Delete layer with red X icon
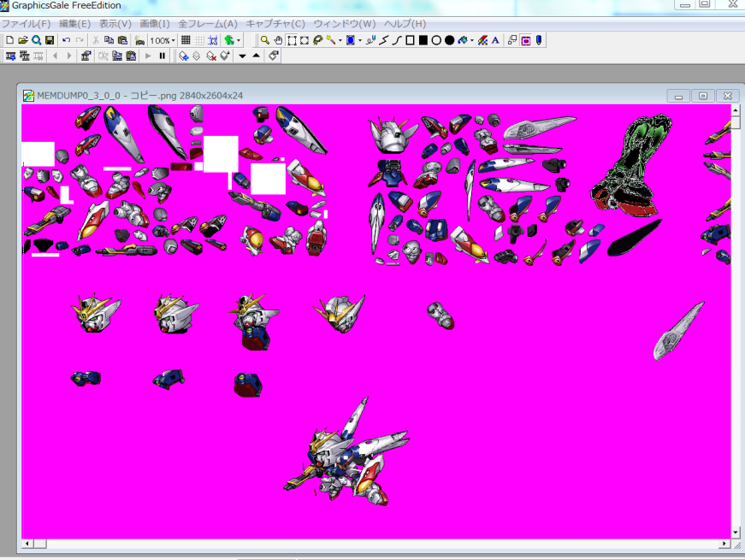The width and height of the screenshot is (745, 560). pyautogui.click(x=211, y=56)
